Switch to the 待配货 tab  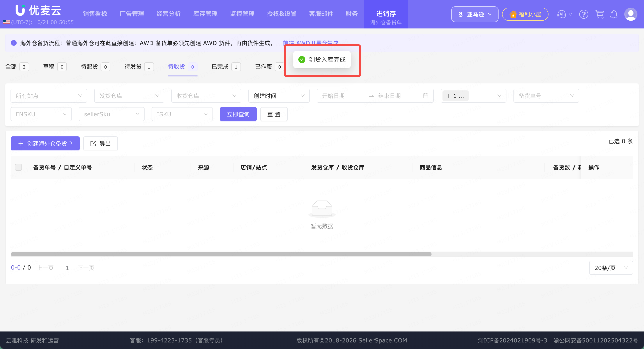96,67
